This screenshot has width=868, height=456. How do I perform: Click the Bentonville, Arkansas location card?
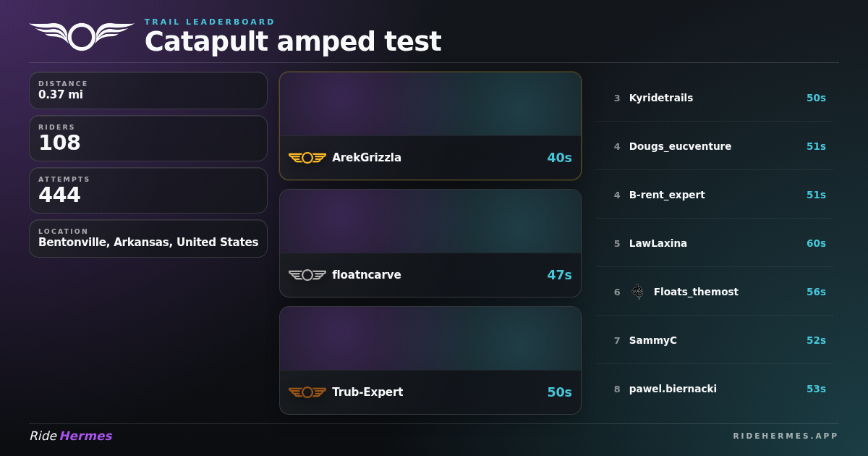pyautogui.click(x=148, y=238)
